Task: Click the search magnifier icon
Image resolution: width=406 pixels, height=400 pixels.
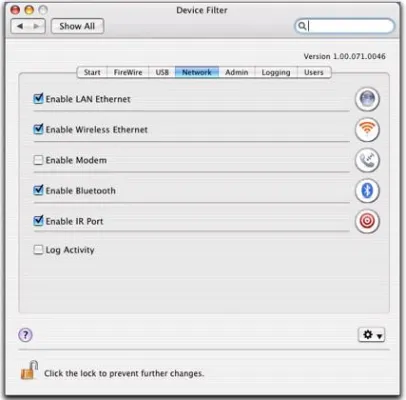Action: tap(302, 26)
